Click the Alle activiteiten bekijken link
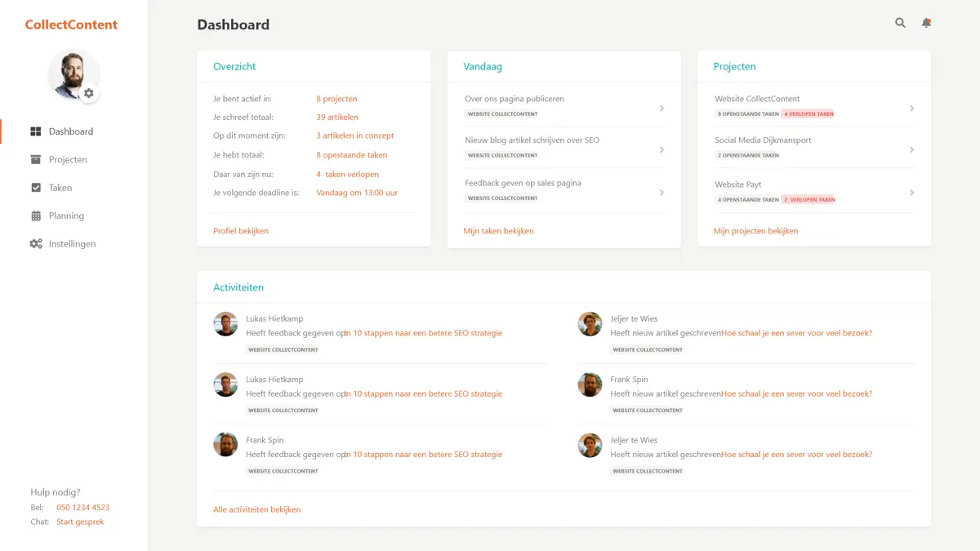Image resolution: width=980 pixels, height=551 pixels. (256, 509)
